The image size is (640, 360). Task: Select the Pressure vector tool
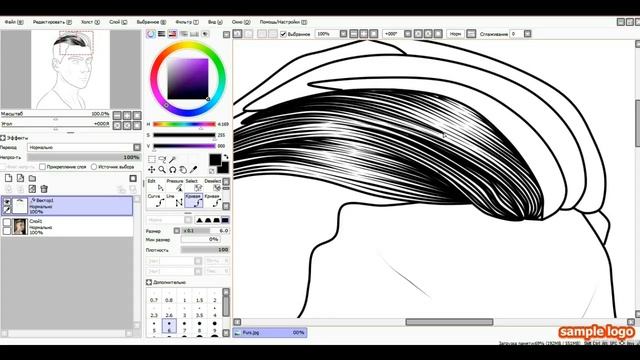175,185
